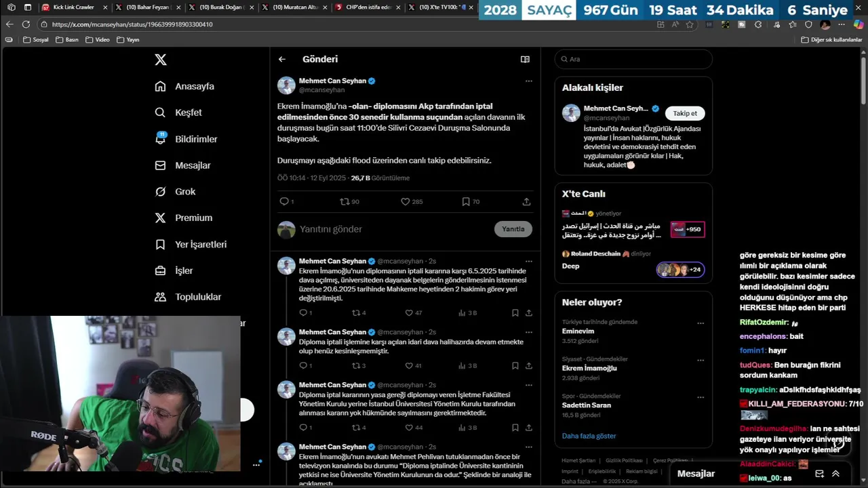Viewport: 868px width, 488px height.
Task: Open Eminevim trending topic
Action: click(578, 331)
